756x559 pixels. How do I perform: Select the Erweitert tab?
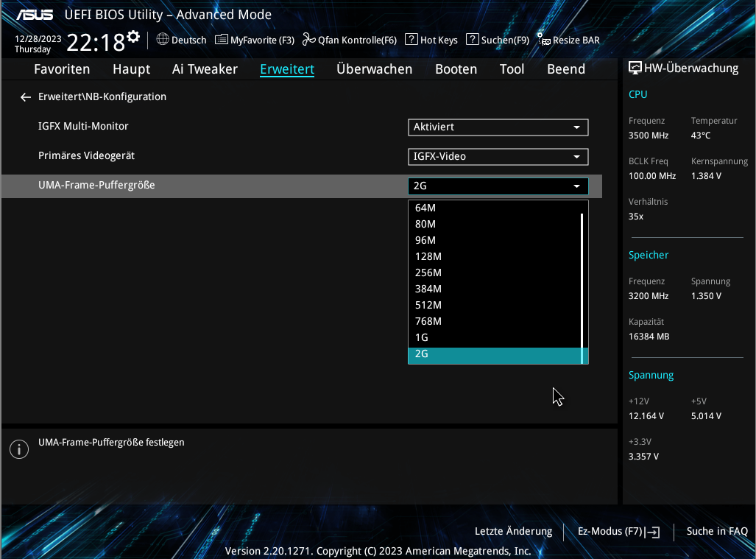tap(287, 69)
